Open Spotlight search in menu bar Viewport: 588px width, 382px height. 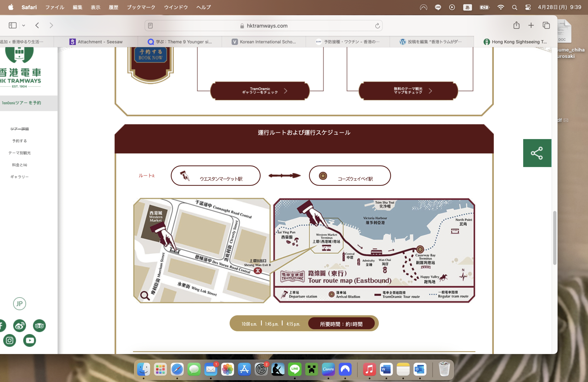[514, 7]
